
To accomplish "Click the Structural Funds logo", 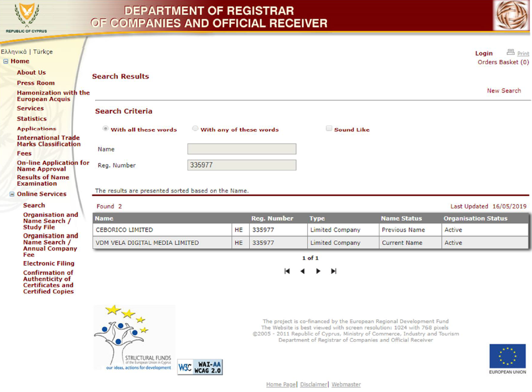I will (134, 338).
